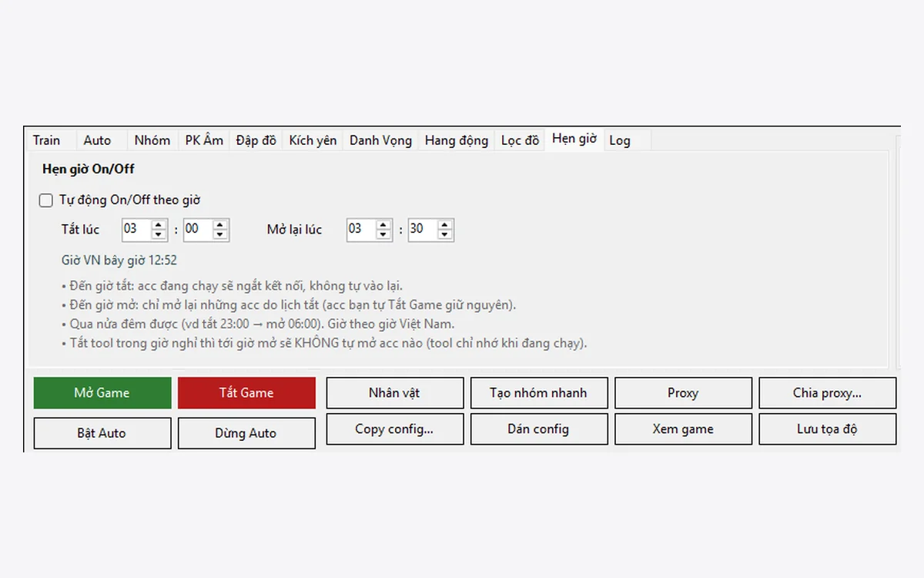Image resolution: width=924 pixels, height=578 pixels.
Task: Open the Proxy button
Action: click(684, 393)
